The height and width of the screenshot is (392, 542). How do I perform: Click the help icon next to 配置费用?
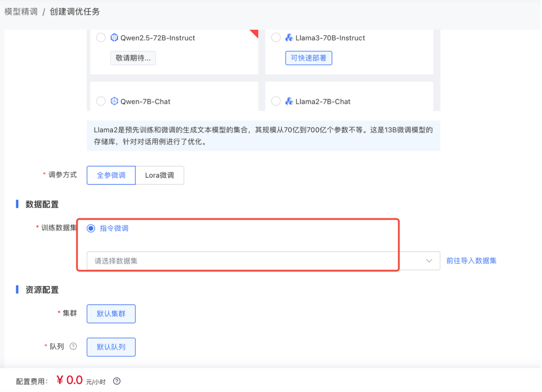[117, 381]
